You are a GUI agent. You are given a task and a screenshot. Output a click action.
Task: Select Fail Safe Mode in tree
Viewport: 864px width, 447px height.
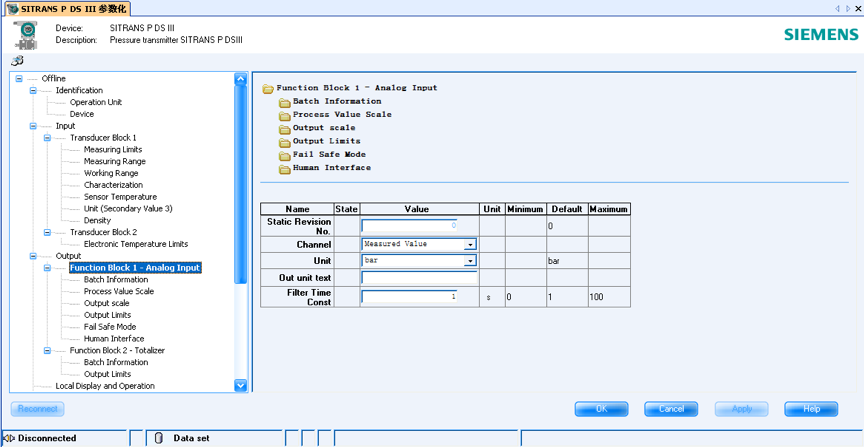tap(110, 327)
